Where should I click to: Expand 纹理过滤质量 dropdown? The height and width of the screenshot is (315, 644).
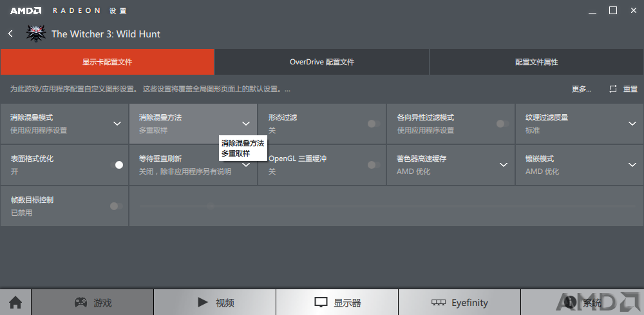point(632,124)
